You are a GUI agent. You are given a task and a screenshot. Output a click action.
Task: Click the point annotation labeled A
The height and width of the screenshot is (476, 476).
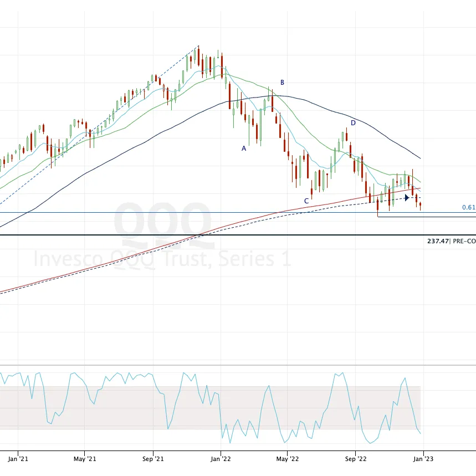click(x=243, y=148)
